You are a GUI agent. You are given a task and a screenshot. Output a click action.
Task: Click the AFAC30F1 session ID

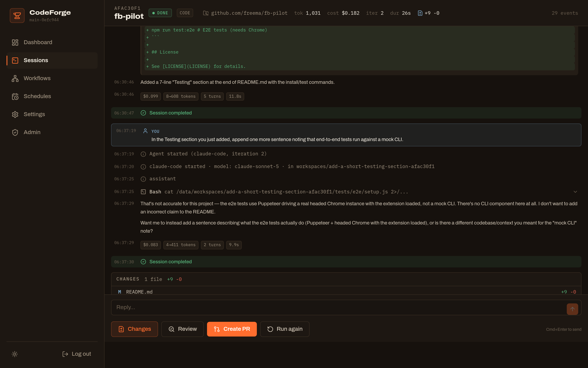[x=127, y=8]
